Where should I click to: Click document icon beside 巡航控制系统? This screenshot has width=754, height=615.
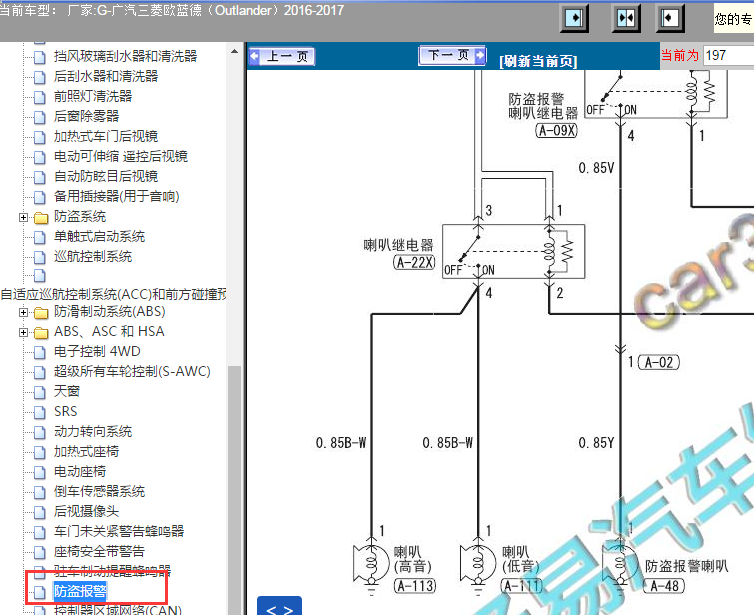40,257
